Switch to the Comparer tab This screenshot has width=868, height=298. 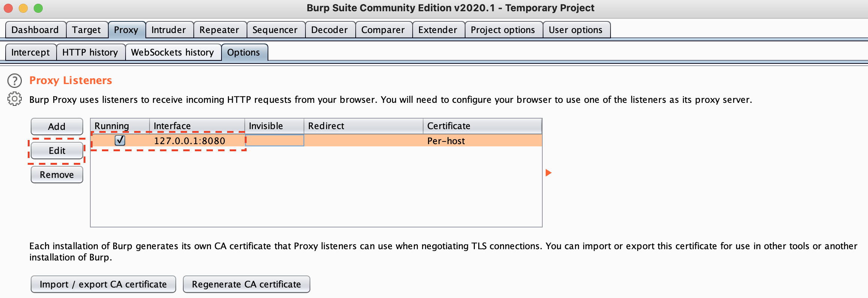(383, 30)
